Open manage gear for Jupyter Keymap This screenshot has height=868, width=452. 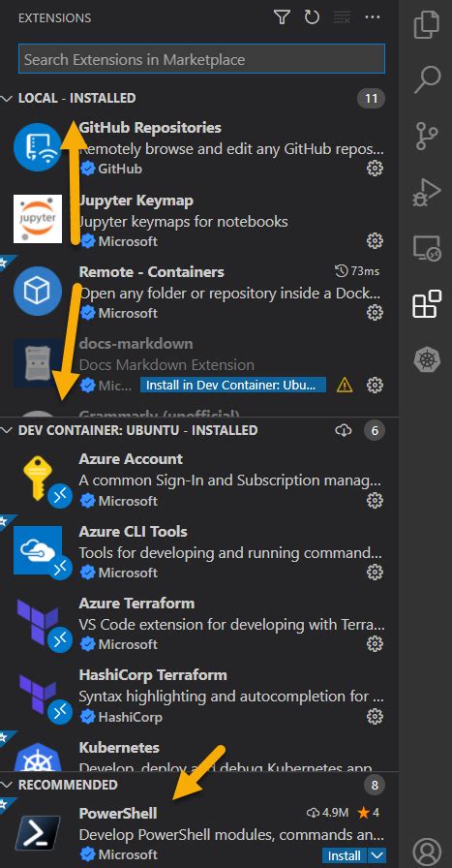tap(375, 241)
